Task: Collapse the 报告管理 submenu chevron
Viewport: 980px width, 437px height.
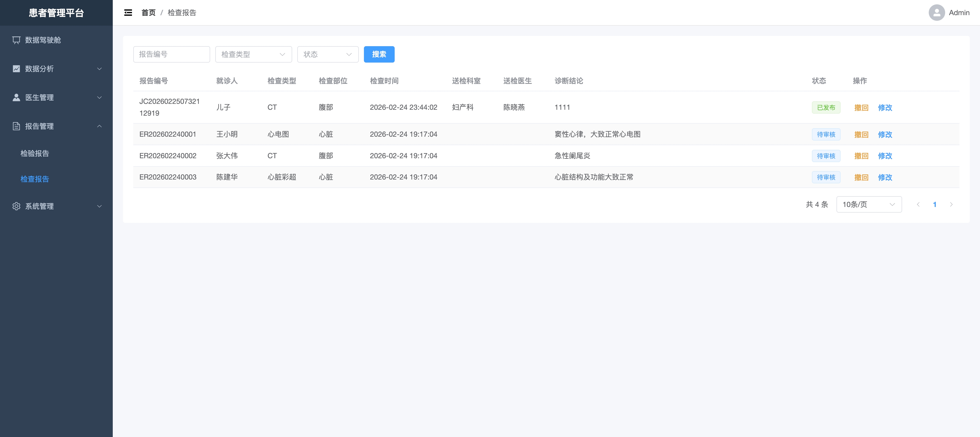Action: (x=99, y=126)
